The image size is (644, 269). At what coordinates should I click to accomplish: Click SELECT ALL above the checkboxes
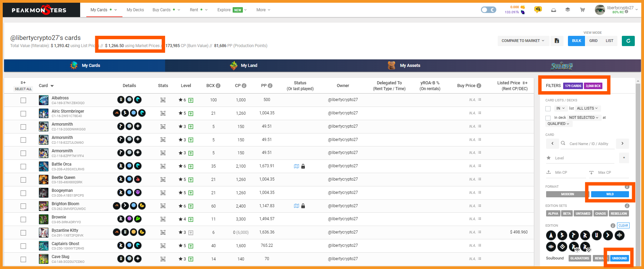point(23,89)
